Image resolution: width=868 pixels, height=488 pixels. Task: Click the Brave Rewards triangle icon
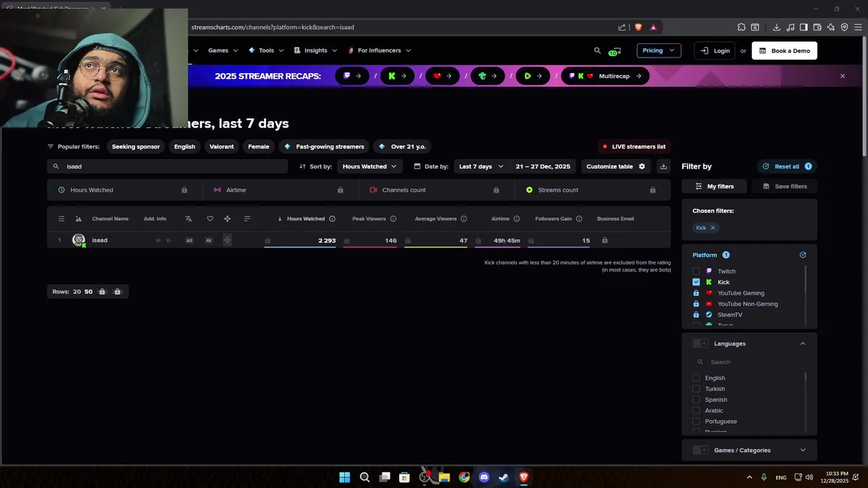[x=653, y=27]
